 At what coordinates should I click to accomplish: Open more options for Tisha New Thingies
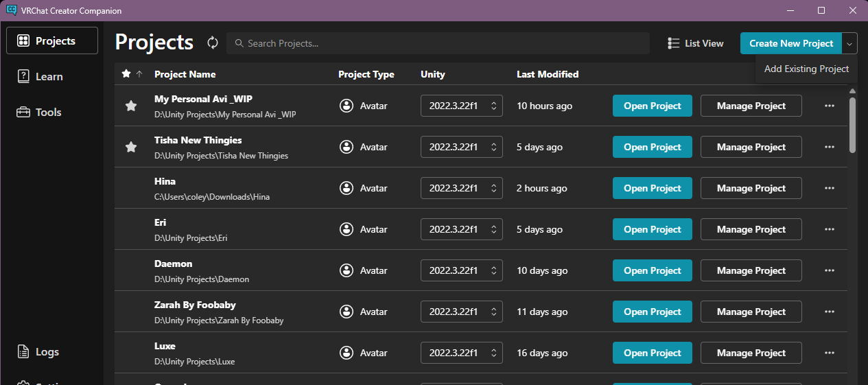[x=829, y=147]
